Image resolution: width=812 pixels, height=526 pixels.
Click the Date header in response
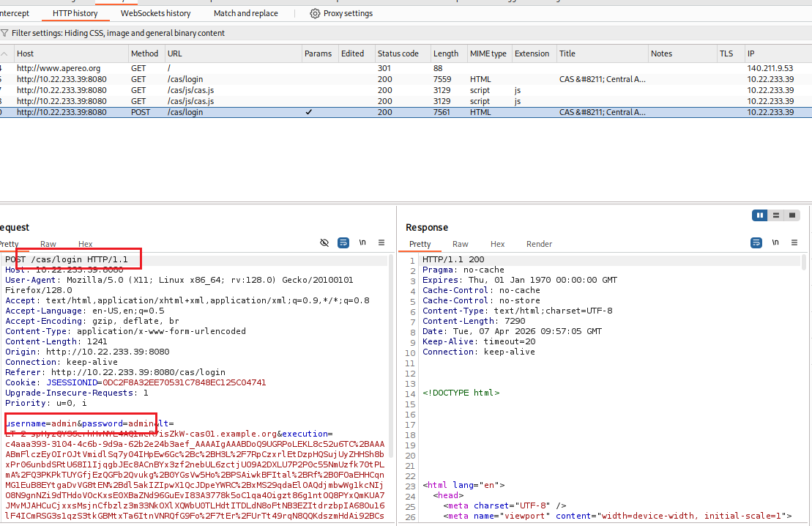[512, 331]
